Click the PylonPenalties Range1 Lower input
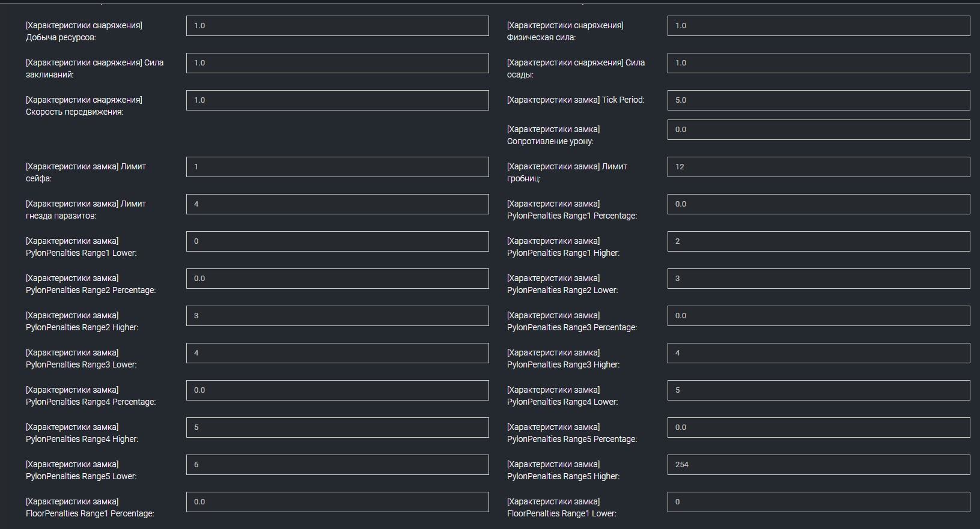980x529 pixels. click(x=337, y=241)
